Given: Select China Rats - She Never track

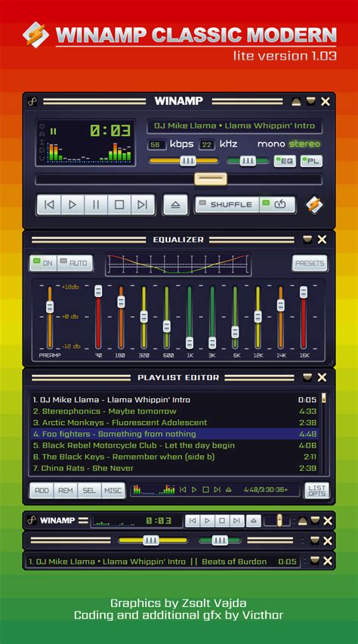Looking at the screenshot, I should [175, 468].
